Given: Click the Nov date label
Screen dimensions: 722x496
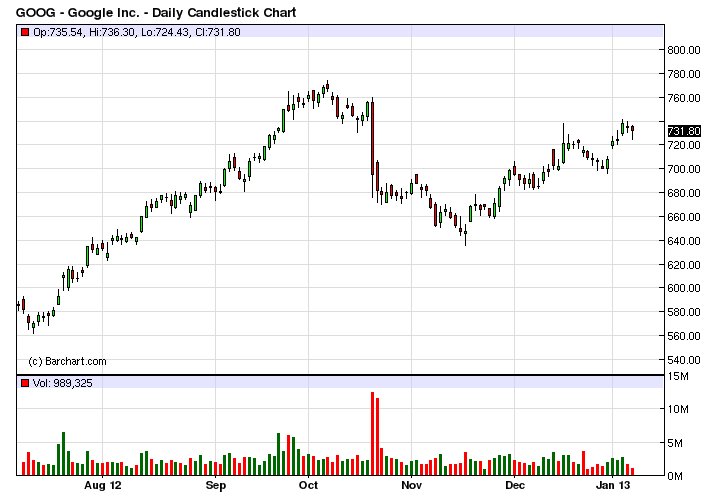Looking at the screenshot, I should pos(412,485).
